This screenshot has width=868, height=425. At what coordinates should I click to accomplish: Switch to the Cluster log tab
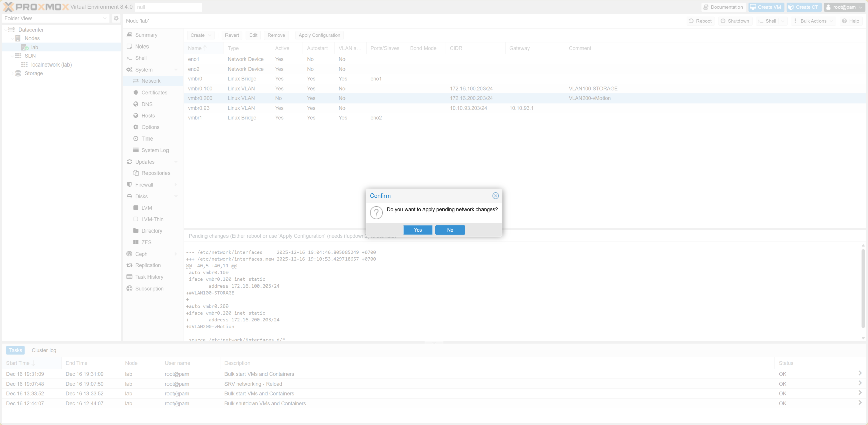pyautogui.click(x=43, y=350)
